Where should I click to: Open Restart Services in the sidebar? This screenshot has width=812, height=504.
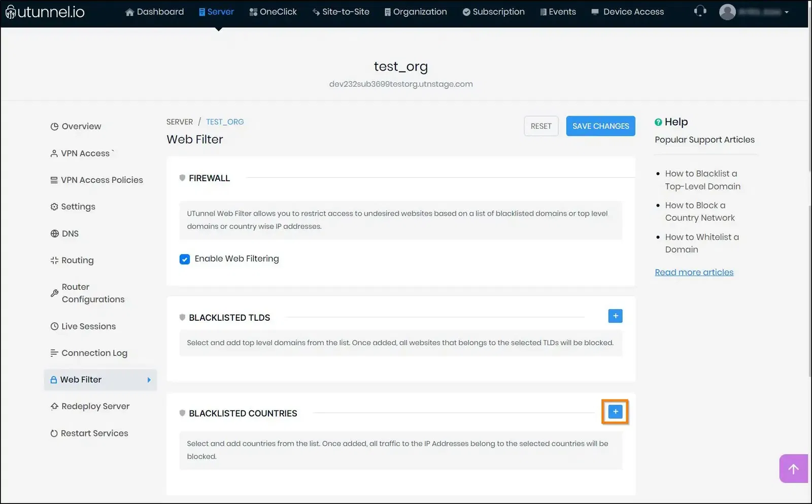89,433
